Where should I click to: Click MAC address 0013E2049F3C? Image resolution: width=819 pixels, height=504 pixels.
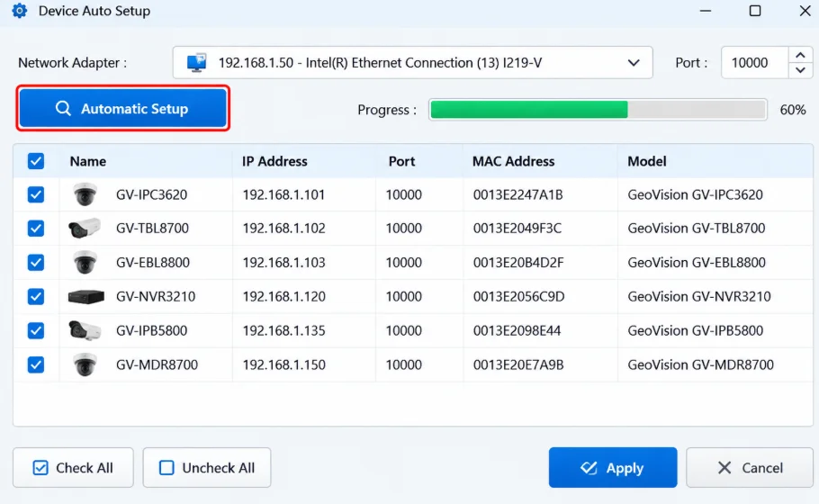point(517,229)
